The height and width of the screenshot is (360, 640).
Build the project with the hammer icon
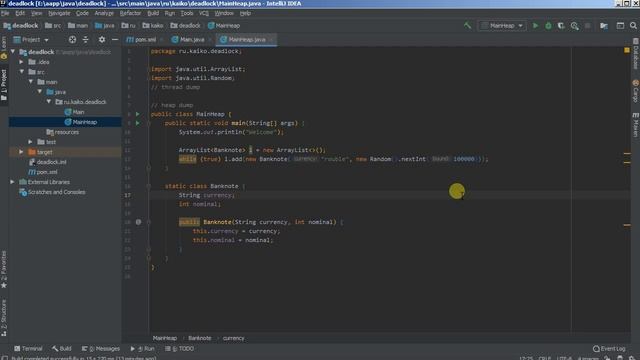467,26
